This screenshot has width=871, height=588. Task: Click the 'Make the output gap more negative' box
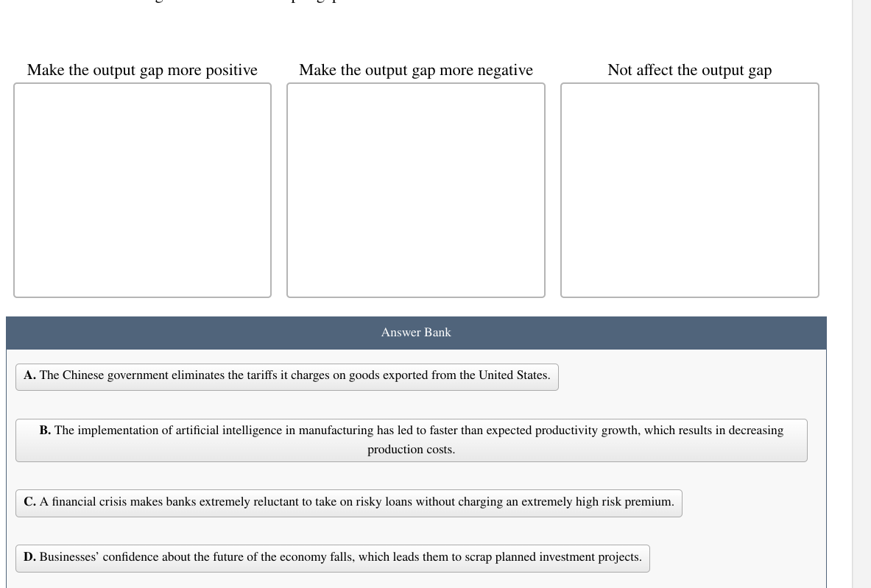(x=416, y=190)
